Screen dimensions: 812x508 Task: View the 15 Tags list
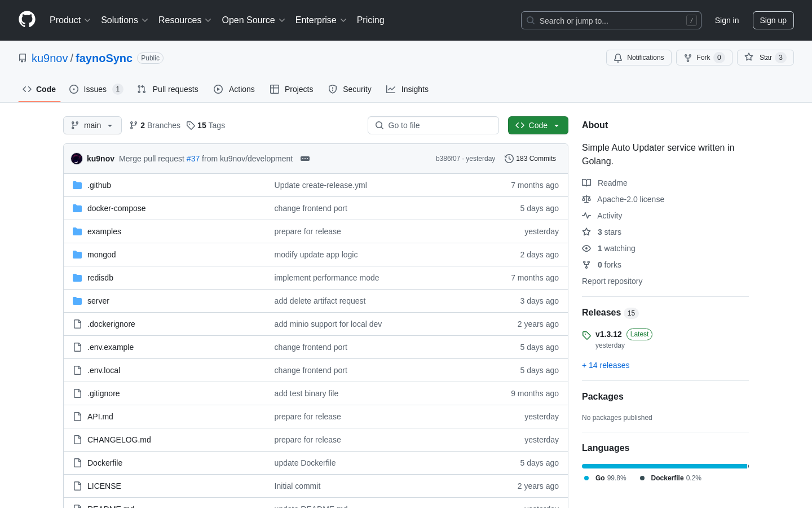[206, 125]
